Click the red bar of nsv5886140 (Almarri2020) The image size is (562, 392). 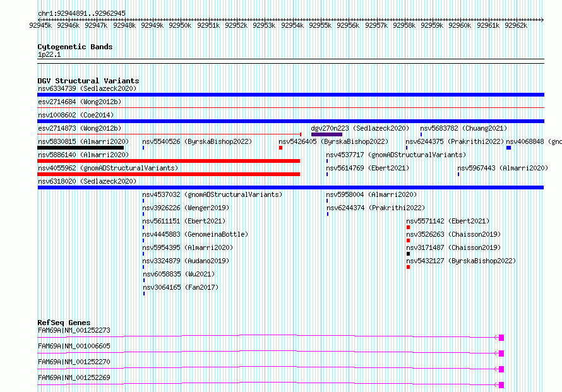point(169,161)
